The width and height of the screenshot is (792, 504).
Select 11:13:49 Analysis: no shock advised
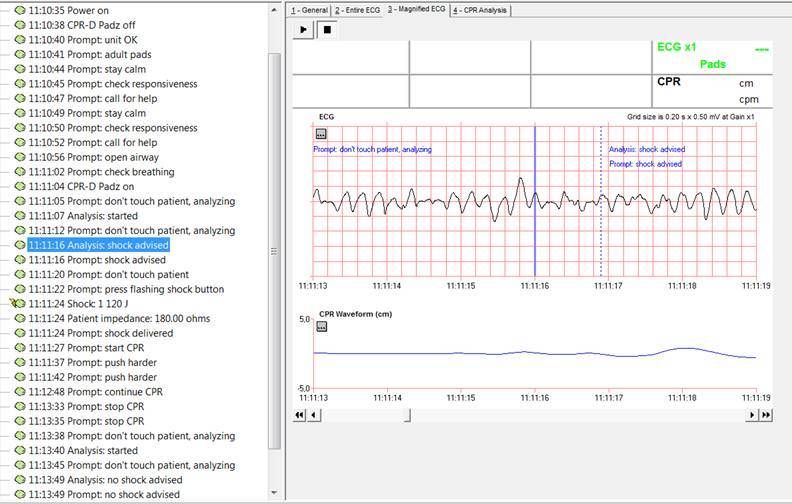[x=105, y=479]
